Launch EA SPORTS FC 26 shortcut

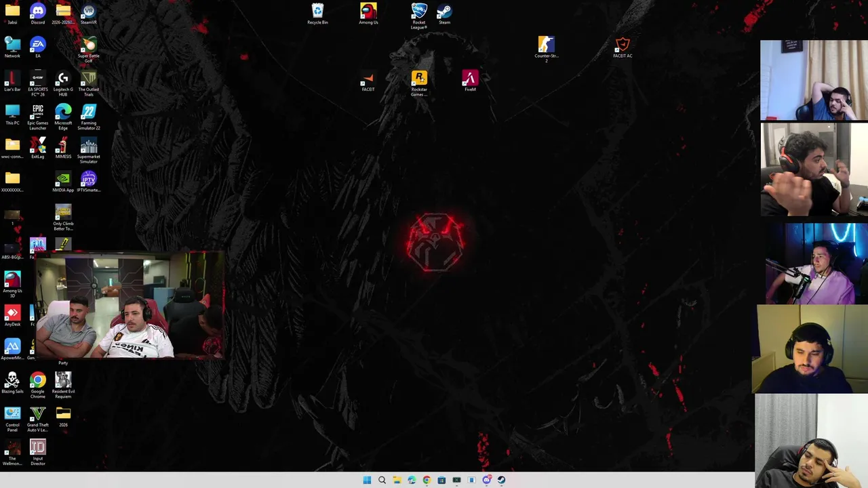(x=38, y=84)
